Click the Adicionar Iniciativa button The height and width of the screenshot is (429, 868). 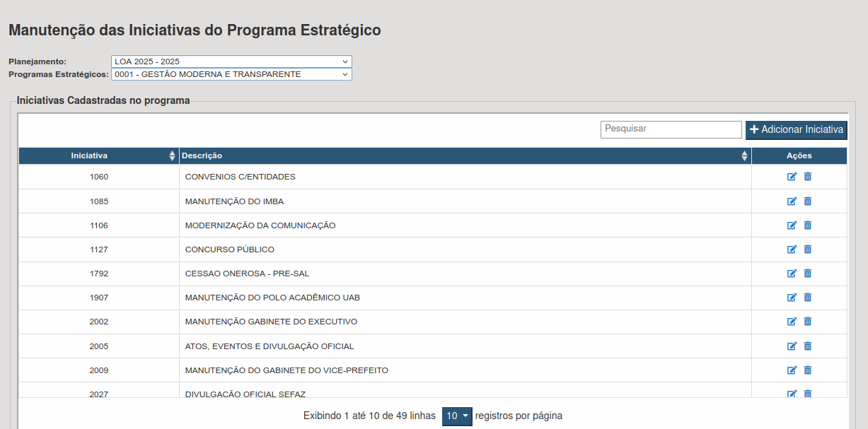tap(796, 130)
